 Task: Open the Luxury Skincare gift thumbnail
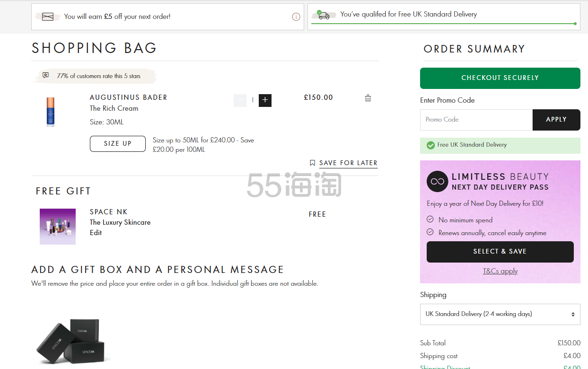point(58,227)
